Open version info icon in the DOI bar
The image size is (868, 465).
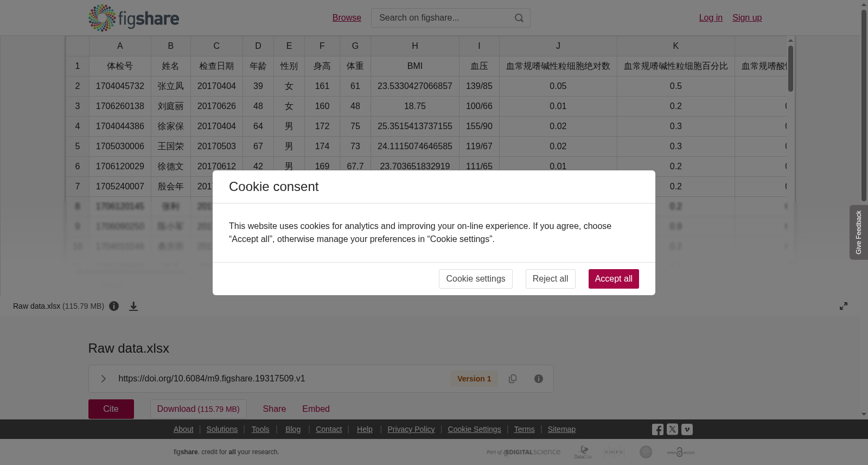click(x=539, y=379)
